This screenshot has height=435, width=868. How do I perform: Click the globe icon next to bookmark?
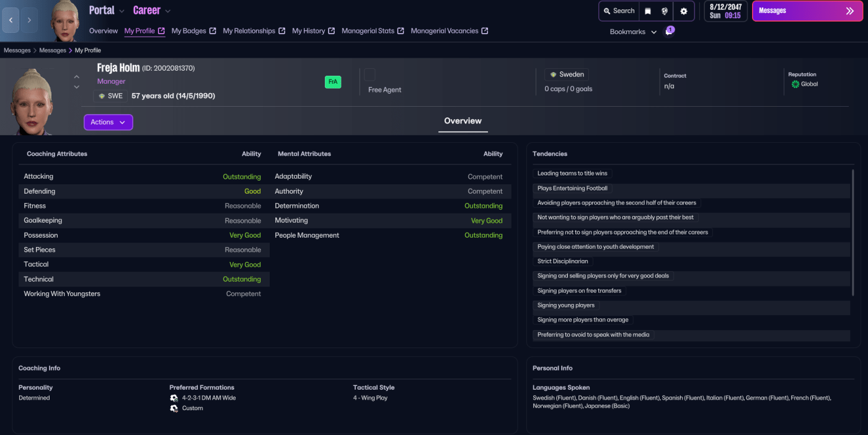click(x=665, y=11)
